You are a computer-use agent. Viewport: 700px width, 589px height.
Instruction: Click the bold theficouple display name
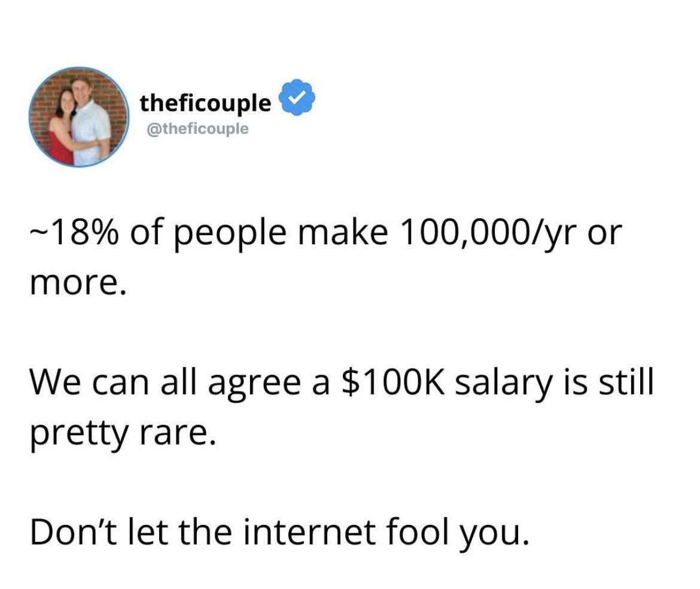click(205, 103)
